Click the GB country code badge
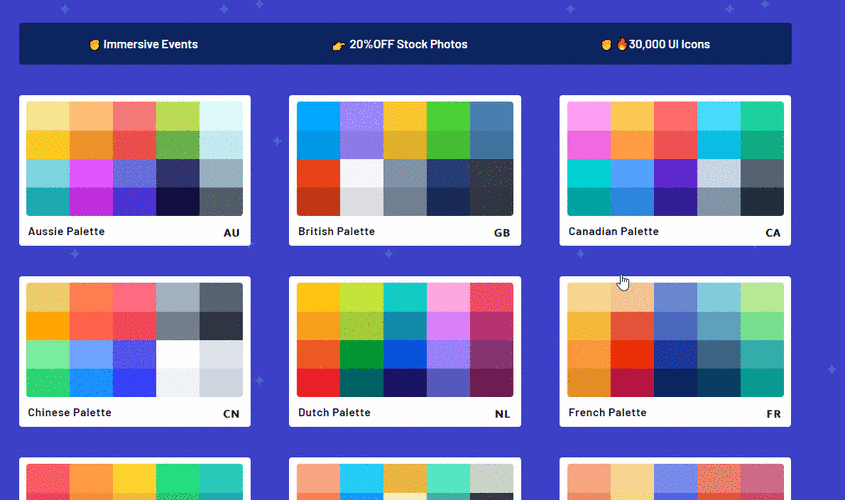The height and width of the screenshot is (500, 845). point(502,234)
